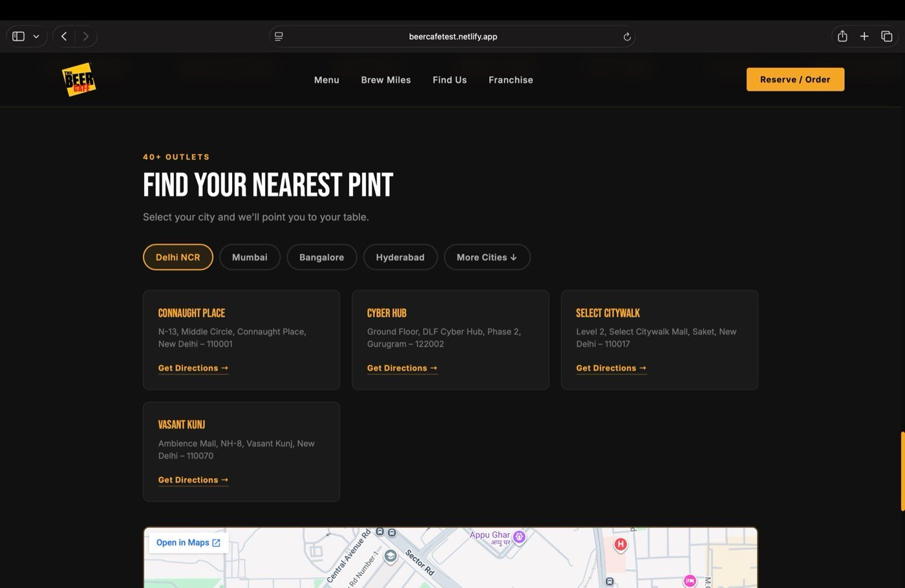905x588 pixels.
Task: Click the Beer Cafe logo
Action: coord(79,79)
